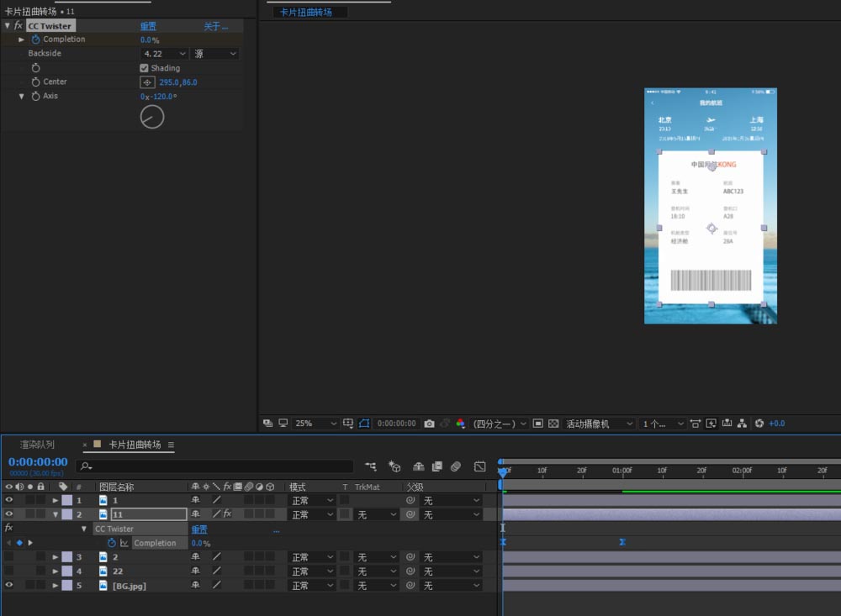Toggle transparency grid icon
The height and width of the screenshot is (616, 841).
[553, 424]
